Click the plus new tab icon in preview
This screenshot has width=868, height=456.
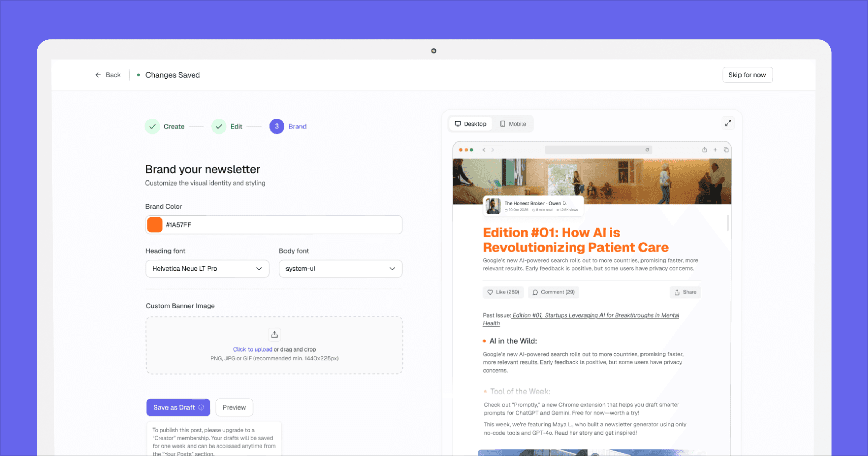(x=715, y=150)
